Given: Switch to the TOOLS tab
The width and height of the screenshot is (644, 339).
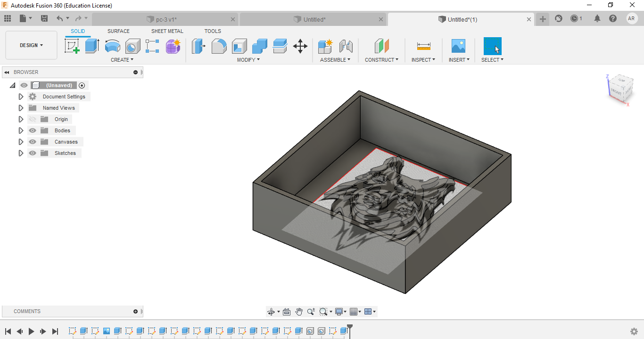Looking at the screenshot, I should 213,31.
